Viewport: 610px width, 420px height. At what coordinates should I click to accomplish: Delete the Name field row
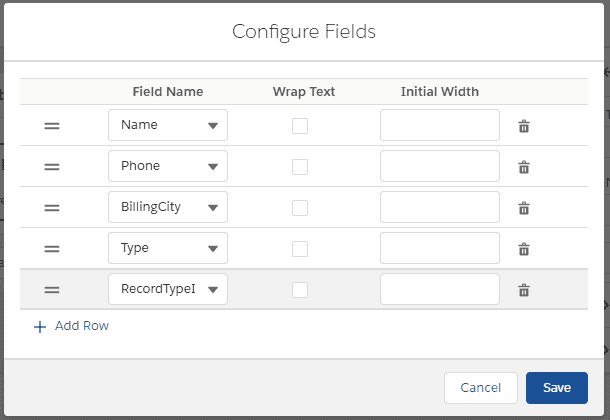(523, 126)
